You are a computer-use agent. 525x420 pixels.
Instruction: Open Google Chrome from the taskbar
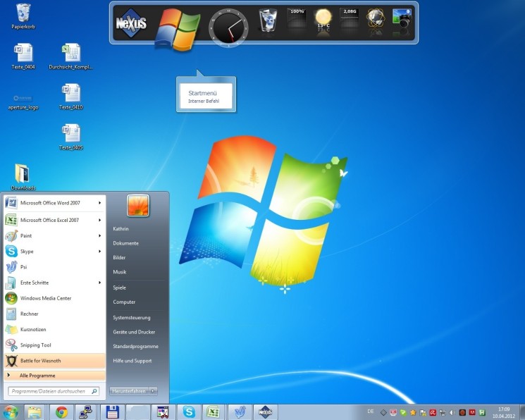pyautogui.click(x=61, y=412)
